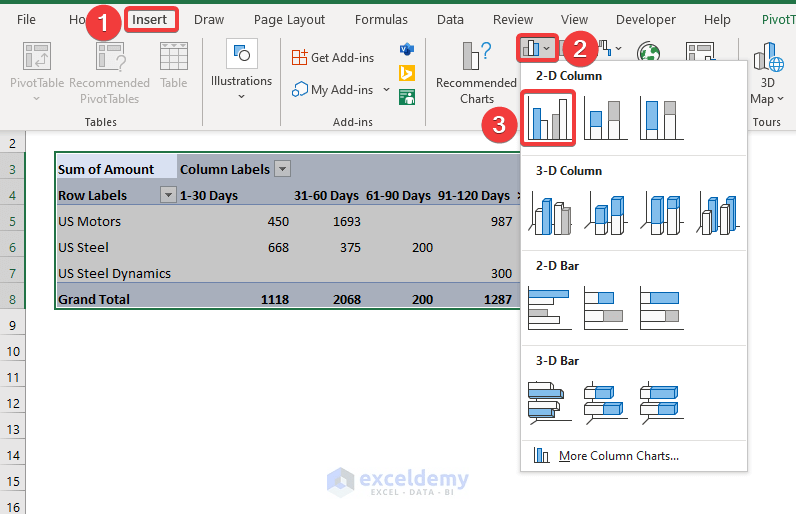Select row header 5

(x=12, y=222)
